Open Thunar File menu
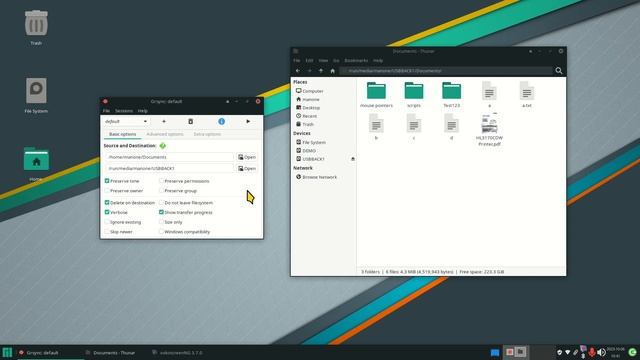The width and height of the screenshot is (640, 360). 297,60
